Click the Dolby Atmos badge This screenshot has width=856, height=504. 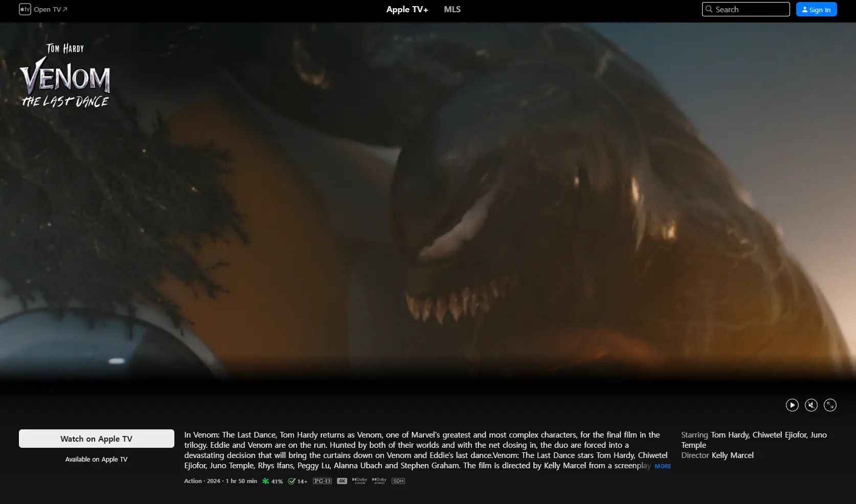coord(379,481)
